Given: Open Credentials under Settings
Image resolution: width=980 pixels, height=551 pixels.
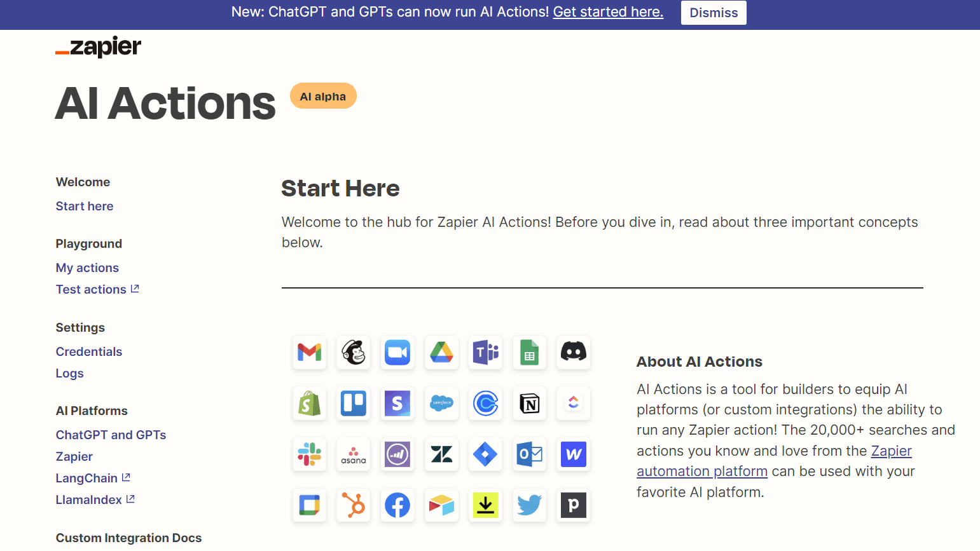Looking at the screenshot, I should (x=88, y=351).
